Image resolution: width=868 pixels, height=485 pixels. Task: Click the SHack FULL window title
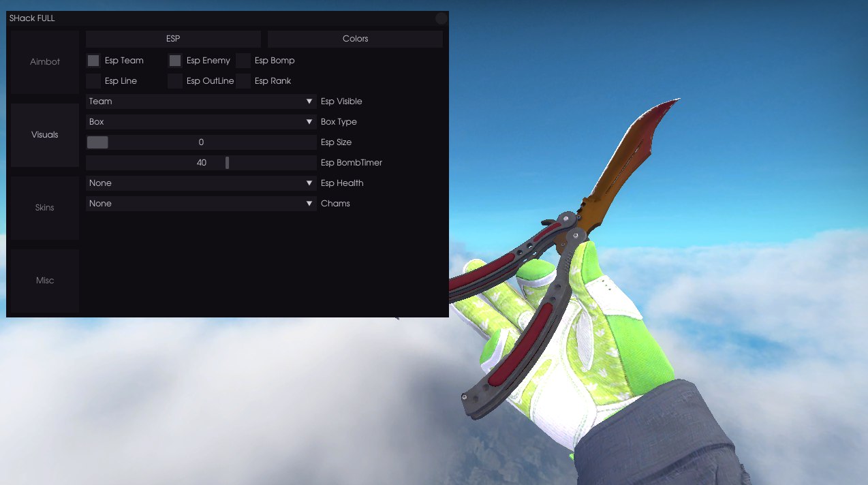tap(32, 18)
